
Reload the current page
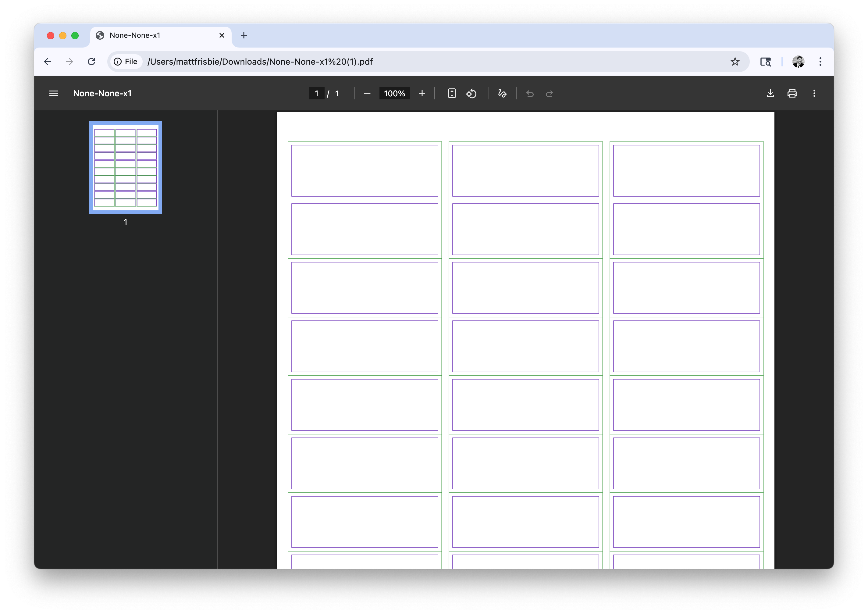tap(91, 62)
